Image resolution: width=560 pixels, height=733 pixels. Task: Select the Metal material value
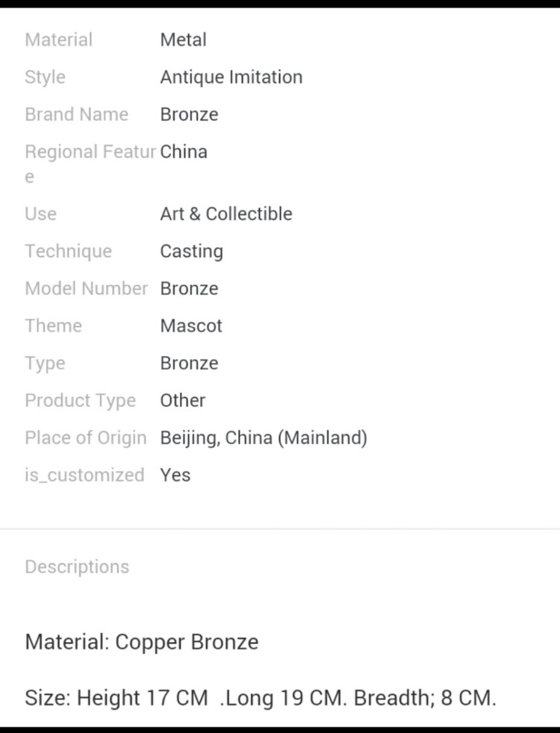pos(183,40)
